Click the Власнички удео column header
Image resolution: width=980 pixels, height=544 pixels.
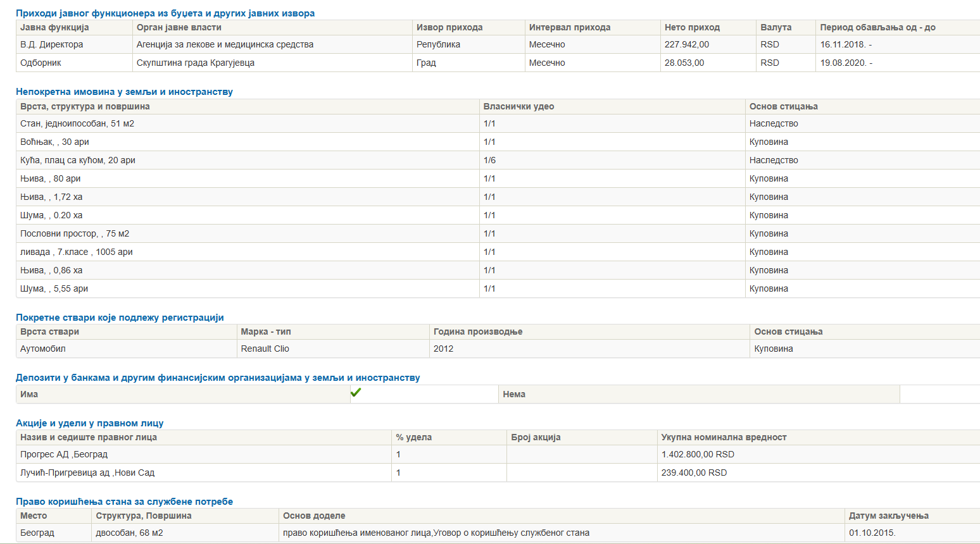click(518, 106)
